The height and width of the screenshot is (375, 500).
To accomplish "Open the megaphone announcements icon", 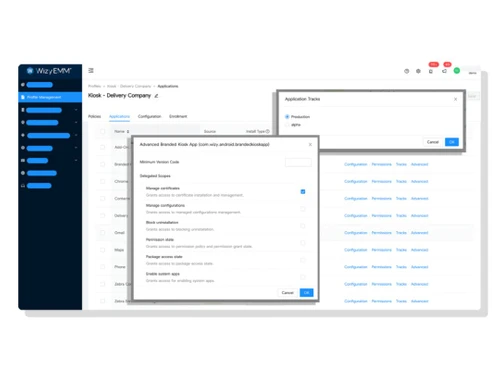I will click(444, 71).
